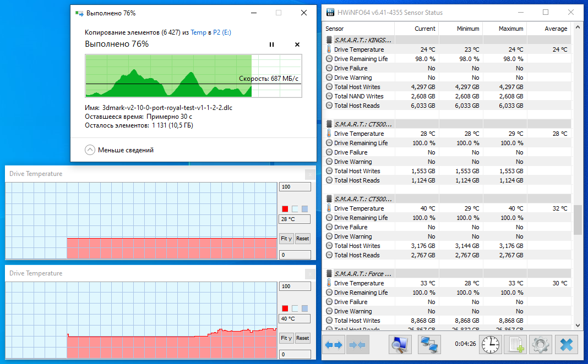Click the clock icon beside the 0:04:26 timer
This screenshot has height=364, width=588.
pyautogui.click(x=490, y=344)
